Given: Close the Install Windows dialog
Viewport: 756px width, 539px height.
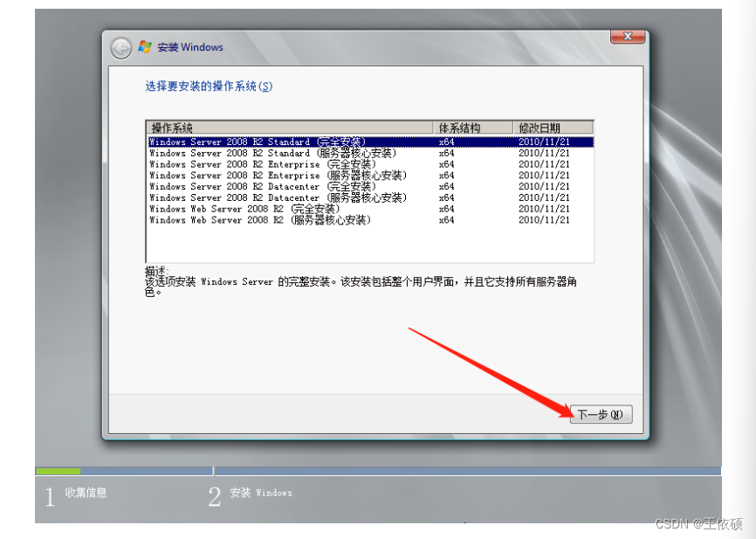Looking at the screenshot, I should click(x=628, y=36).
